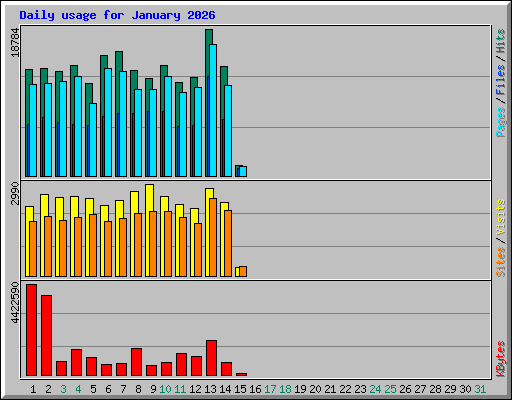This screenshot has height=400, width=512.
Task: Click the tiny red KBytes bar for day 15
Action: [x=241, y=374]
